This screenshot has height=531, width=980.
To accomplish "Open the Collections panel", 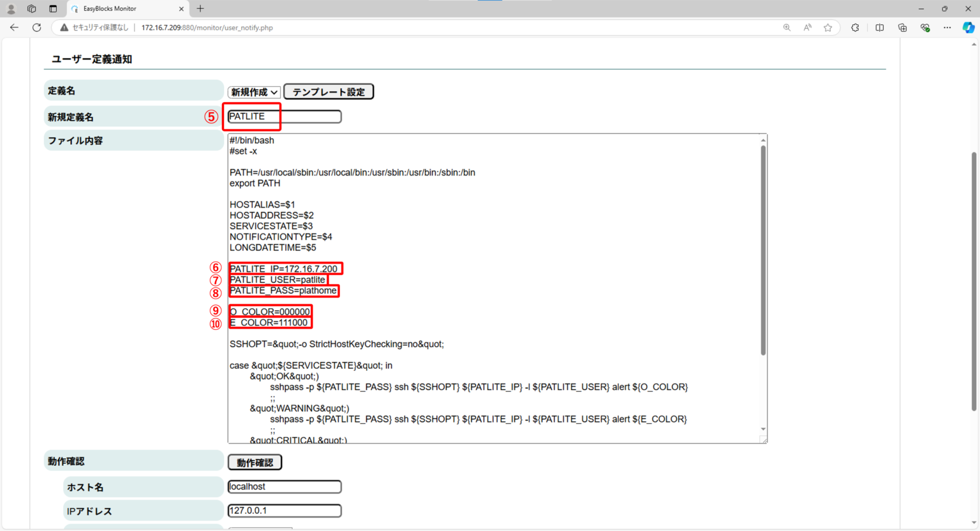I will click(902, 27).
